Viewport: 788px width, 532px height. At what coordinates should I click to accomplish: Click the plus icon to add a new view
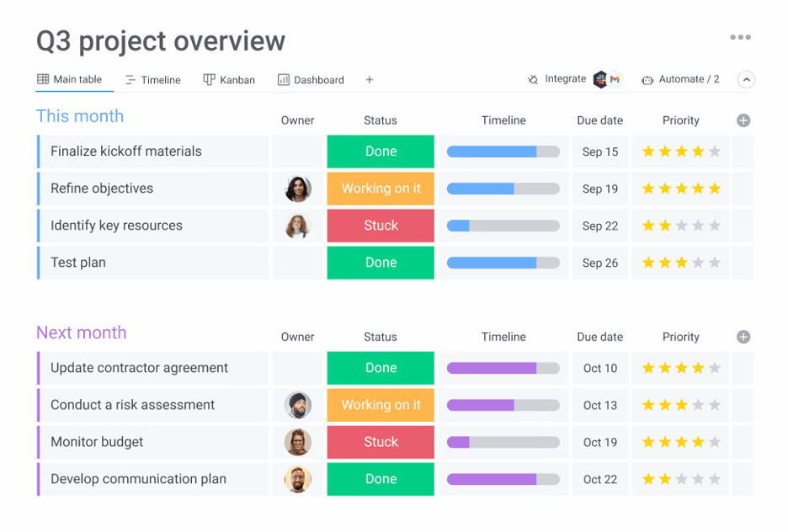[x=369, y=79]
